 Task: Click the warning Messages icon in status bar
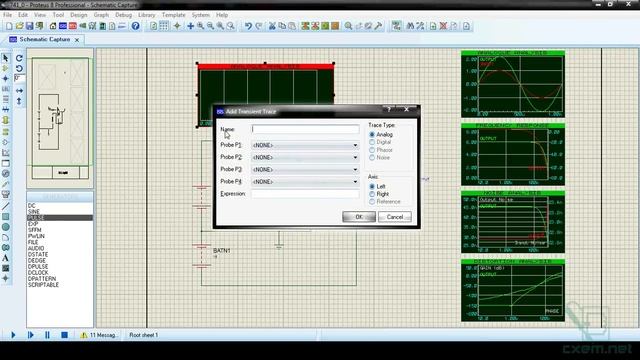tap(84, 335)
